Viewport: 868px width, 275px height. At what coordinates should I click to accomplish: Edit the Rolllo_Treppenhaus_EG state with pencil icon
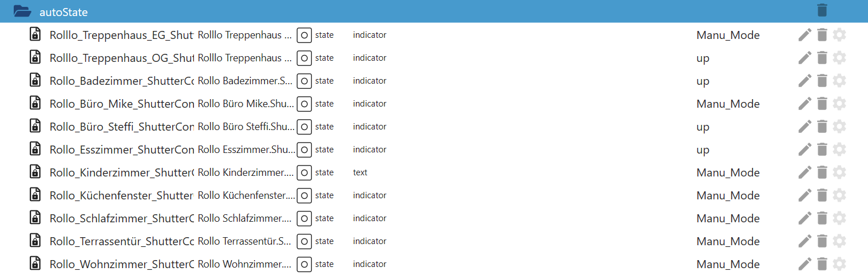click(x=804, y=35)
